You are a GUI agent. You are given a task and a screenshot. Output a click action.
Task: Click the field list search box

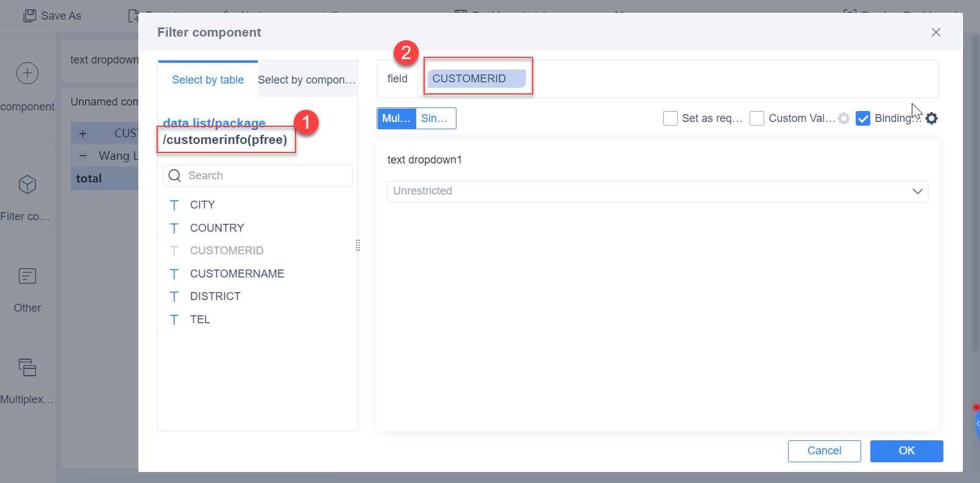coord(258,176)
